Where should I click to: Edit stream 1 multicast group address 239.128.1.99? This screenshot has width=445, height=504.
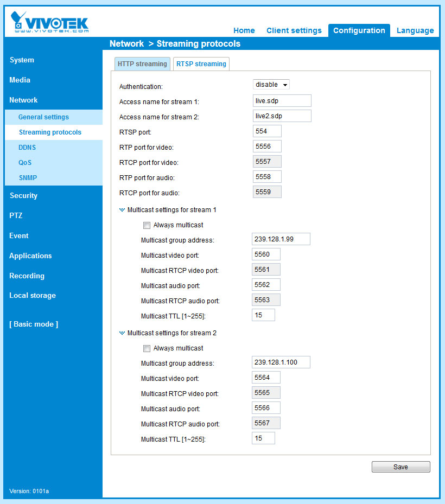281,239
